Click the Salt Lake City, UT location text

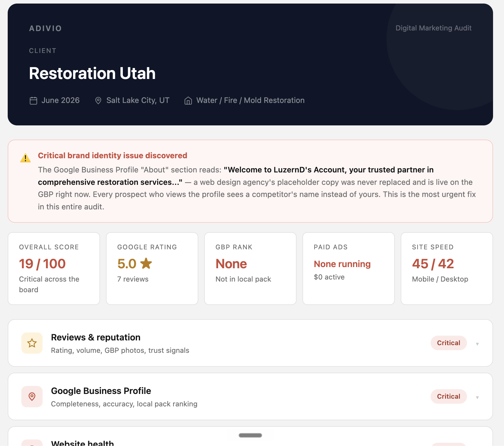pos(138,100)
